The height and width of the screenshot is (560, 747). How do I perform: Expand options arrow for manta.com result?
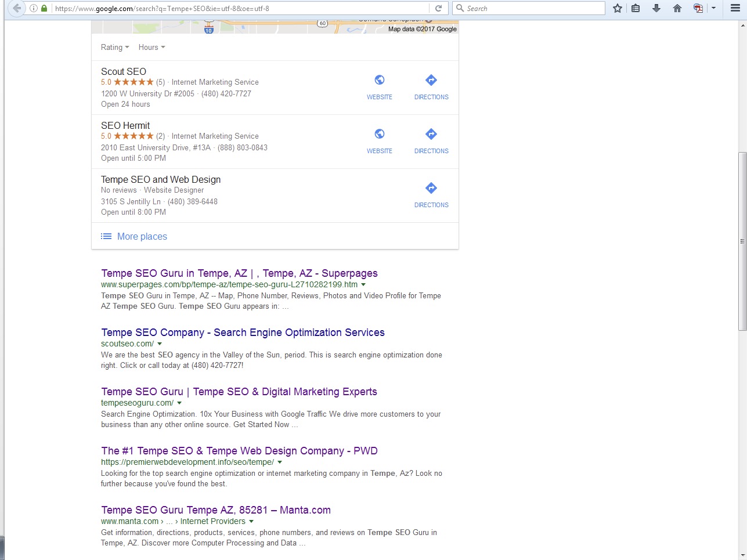coord(251,522)
